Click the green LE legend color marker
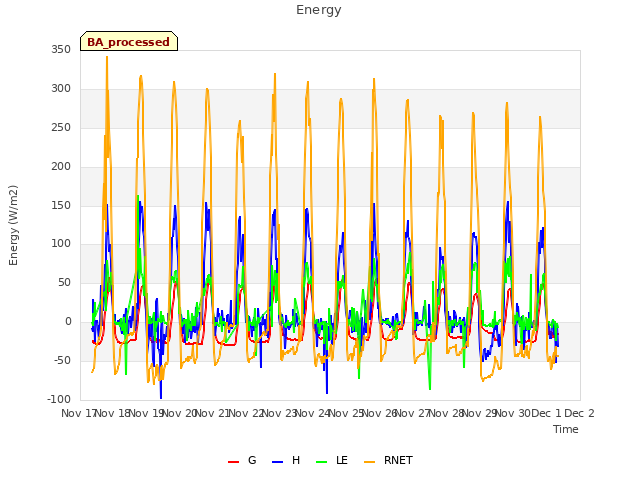 coord(322,462)
